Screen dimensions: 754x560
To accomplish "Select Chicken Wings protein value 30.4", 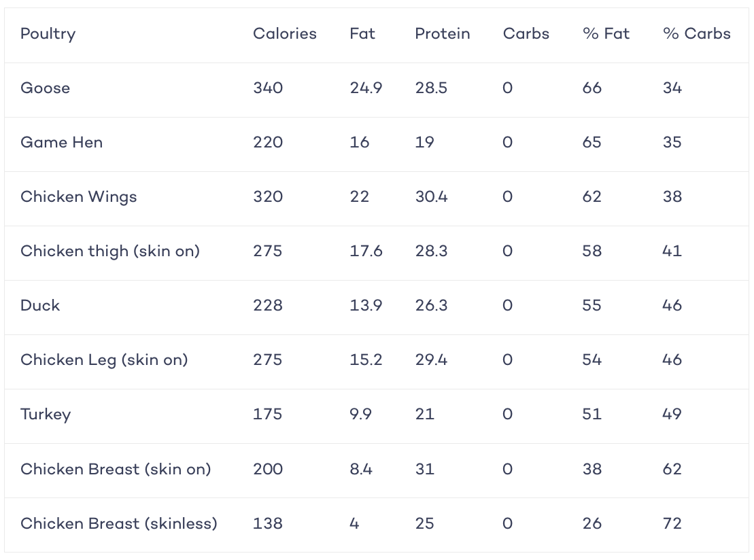I will pyautogui.click(x=431, y=196).
